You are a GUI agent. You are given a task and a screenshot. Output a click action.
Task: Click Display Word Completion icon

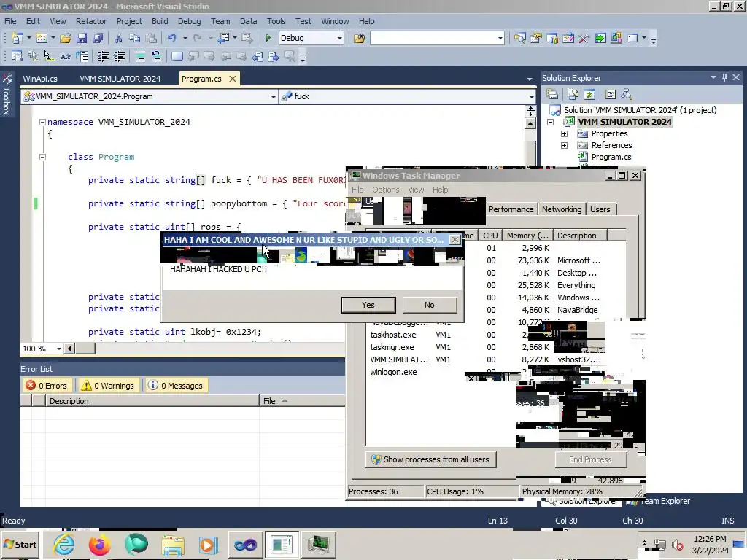[65, 57]
